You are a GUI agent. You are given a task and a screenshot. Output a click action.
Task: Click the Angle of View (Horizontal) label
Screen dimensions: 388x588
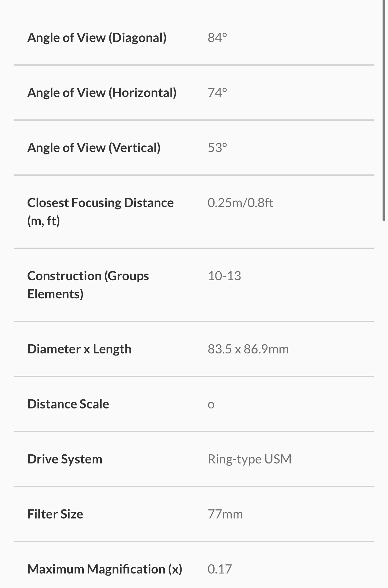[x=102, y=93]
